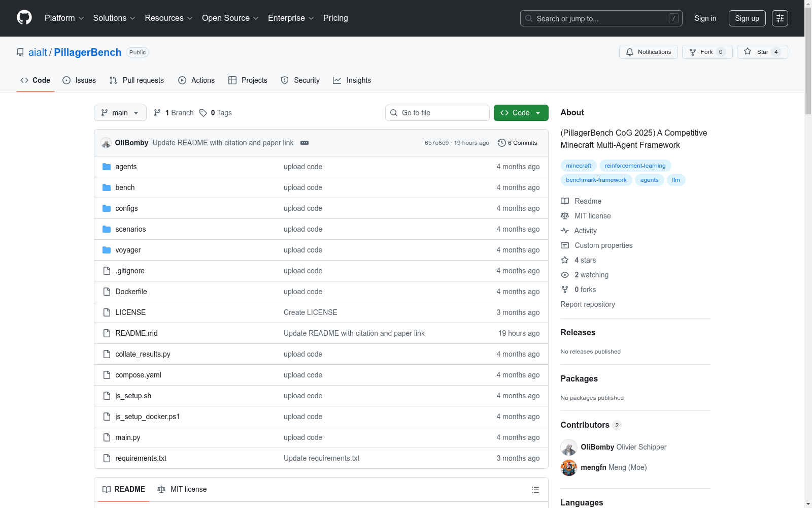The width and height of the screenshot is (812, 508).
Task: Expand the Platform menu
Action: [64, 18]
